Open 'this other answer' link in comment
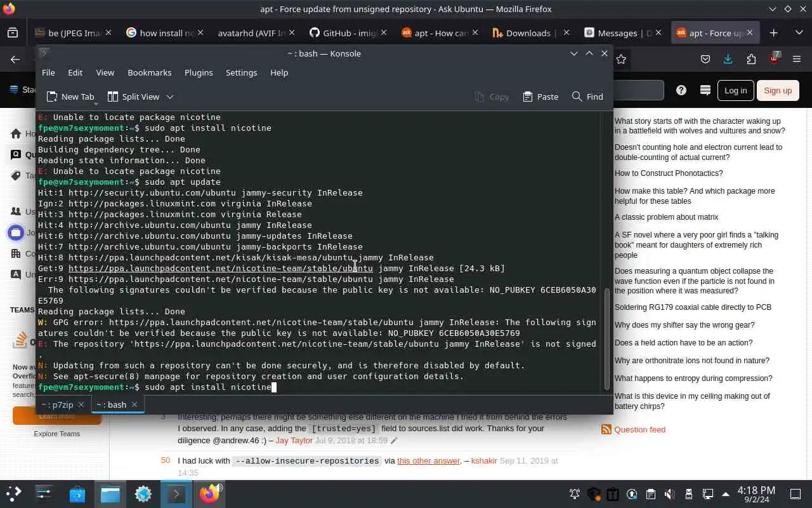Viewport: 812px width, 508px height. coord(428,460)
